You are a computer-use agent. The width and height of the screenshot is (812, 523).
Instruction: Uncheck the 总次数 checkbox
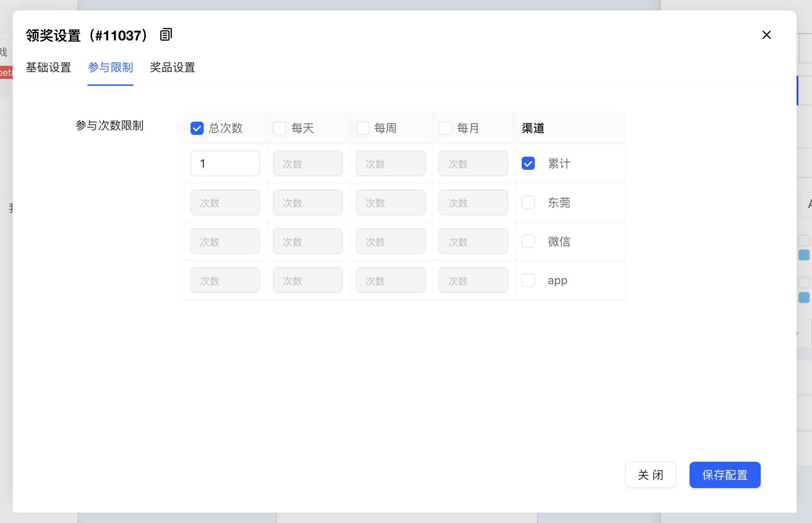[197, 128]
